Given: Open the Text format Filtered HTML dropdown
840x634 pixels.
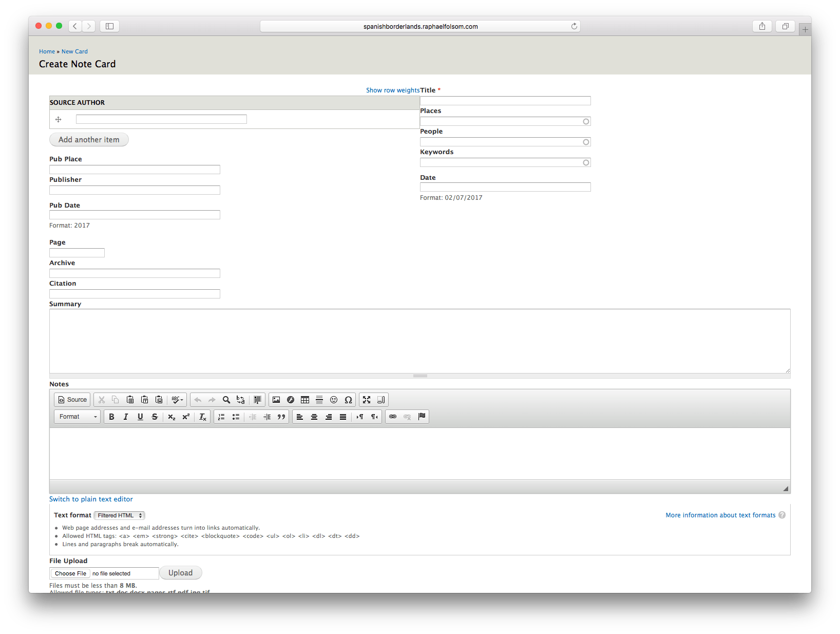Looking at the screenshot, I should coord(120,515).
